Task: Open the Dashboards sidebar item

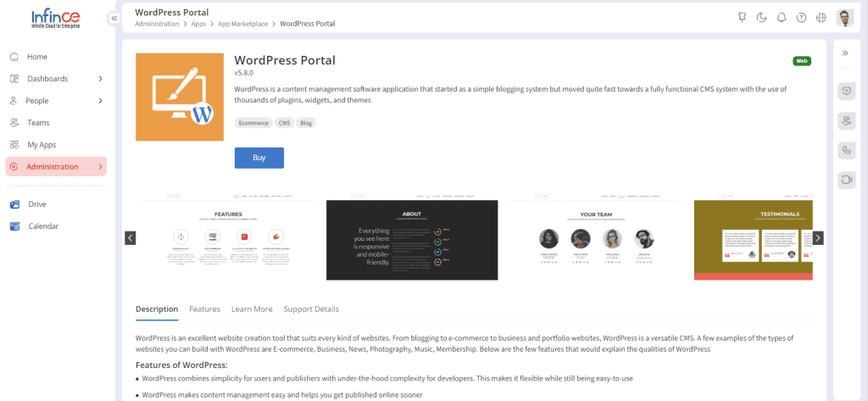Action: (47, 79)
